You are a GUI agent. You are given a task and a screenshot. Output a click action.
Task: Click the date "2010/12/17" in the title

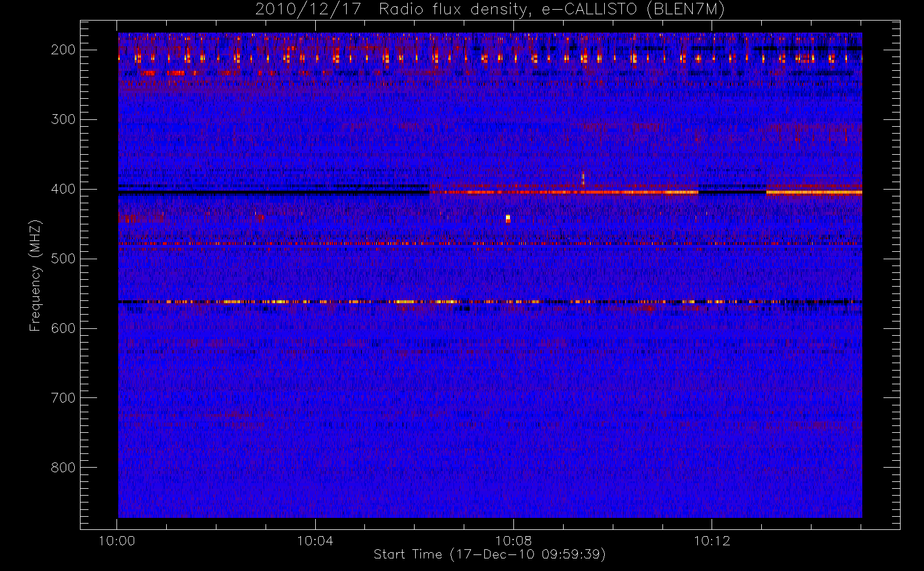(309, 10)
